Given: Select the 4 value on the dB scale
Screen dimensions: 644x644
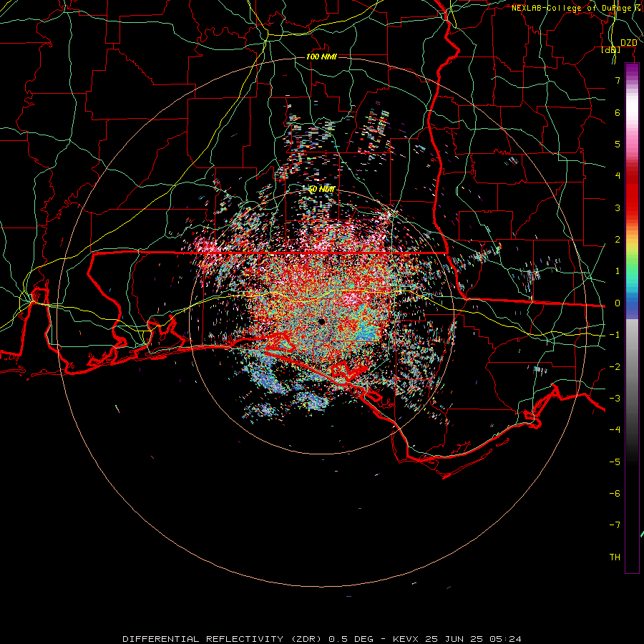Looking at the screenshot, I should (618, 176).
